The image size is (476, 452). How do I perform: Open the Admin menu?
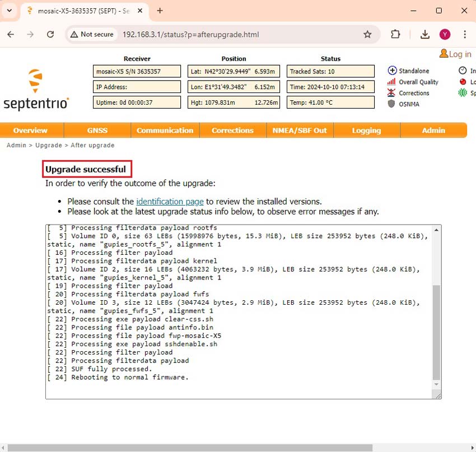pos(433,131)
